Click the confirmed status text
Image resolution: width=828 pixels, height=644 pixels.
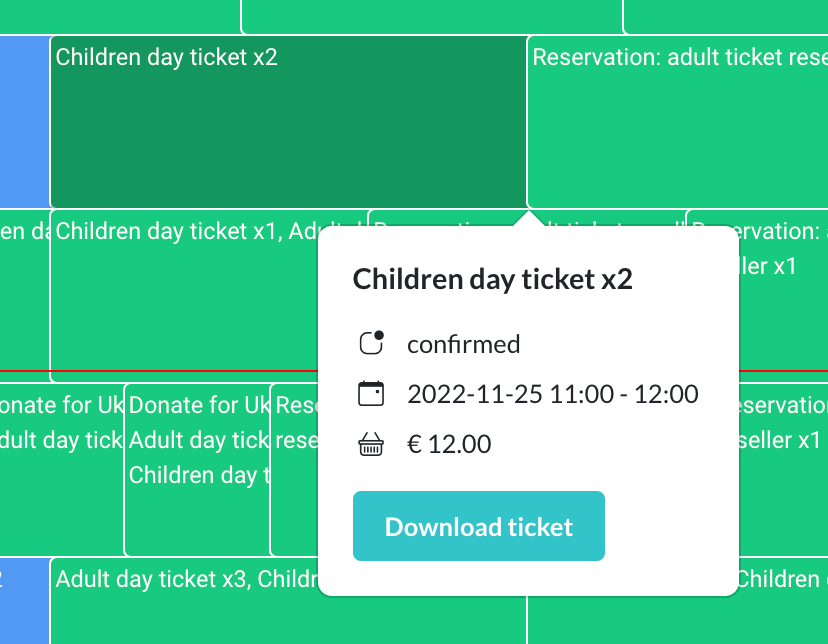[463, 345]
